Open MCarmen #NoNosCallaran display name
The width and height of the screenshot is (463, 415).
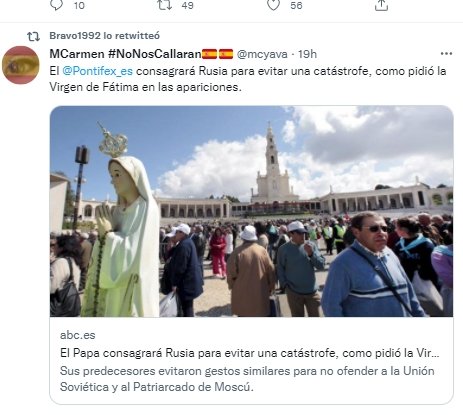141,54
